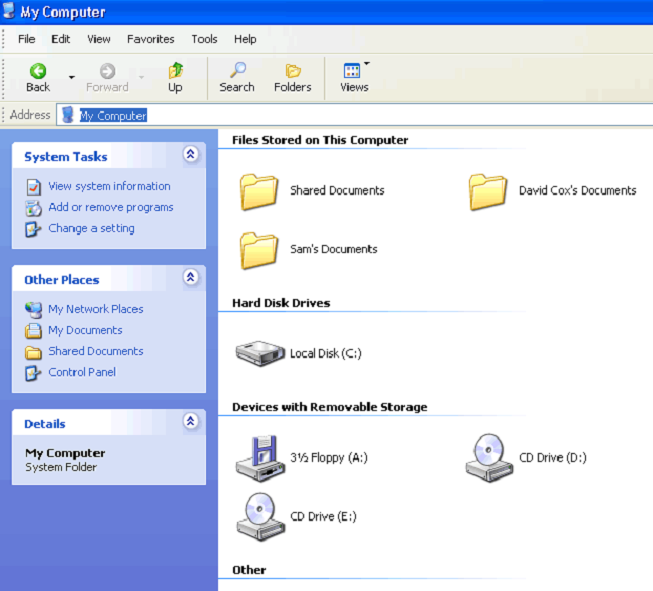Viewport: 653px width, 591px height.
Task: Select the CD Drive (E:) icon
Action: tap(261, 517)
